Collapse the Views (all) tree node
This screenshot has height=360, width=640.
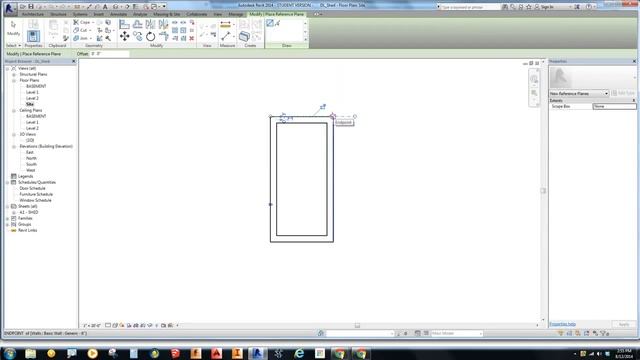pos(7,69)
